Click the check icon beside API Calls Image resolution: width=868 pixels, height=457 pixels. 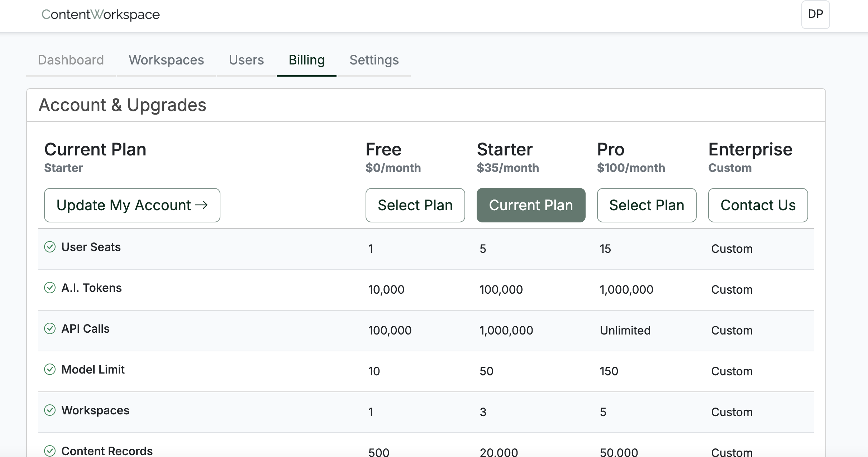[50, 328]
